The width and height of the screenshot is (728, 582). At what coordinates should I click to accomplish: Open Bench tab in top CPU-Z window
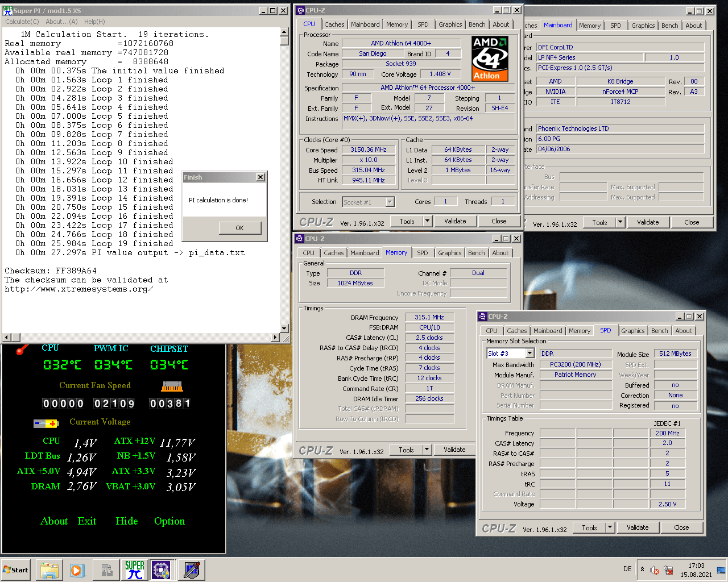(x=477, y=24)
